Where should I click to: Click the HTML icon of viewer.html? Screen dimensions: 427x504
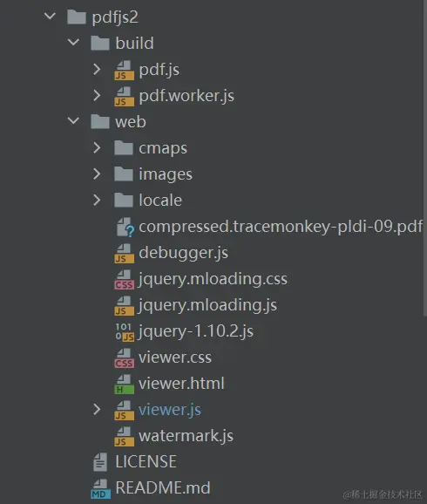pos(124,385)
